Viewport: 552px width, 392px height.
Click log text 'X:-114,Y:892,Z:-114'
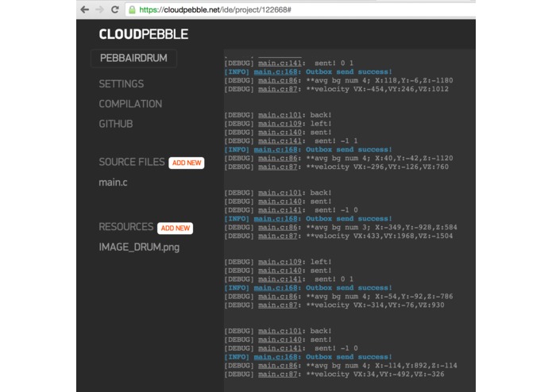(416, 366)
